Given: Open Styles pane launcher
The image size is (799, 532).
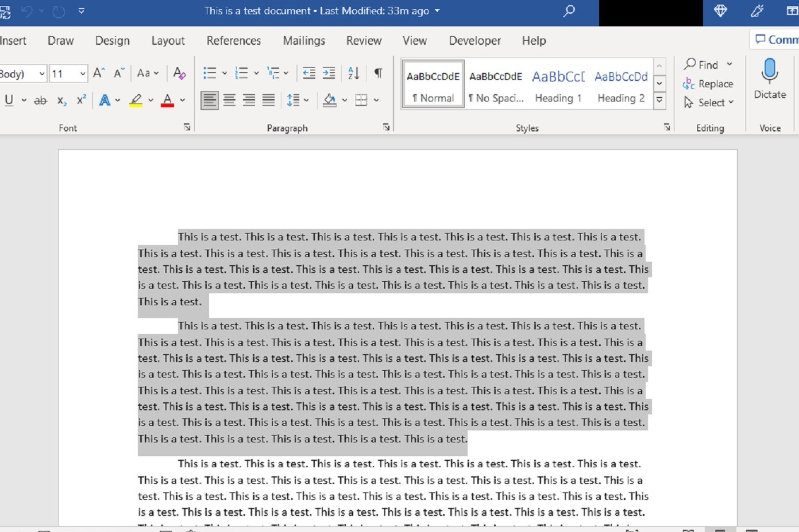Looking at the screenshot, I should coord(667,127).
